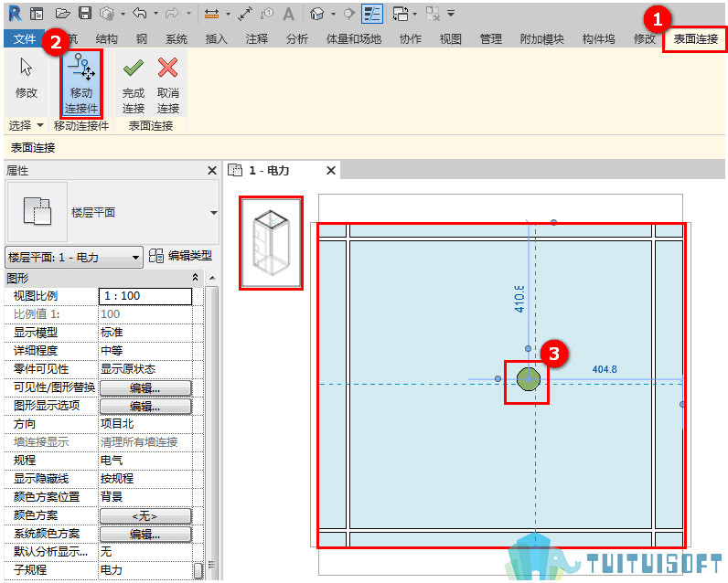
Task: Select the 移动连接件 move connector tool
Action: click(x=81, y=83)
